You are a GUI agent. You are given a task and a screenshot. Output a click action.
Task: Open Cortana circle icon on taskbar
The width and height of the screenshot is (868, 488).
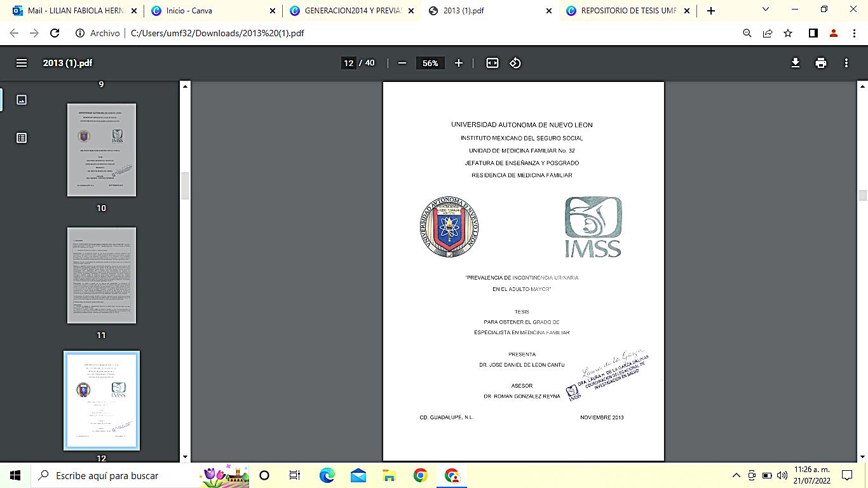pos(264,475)
